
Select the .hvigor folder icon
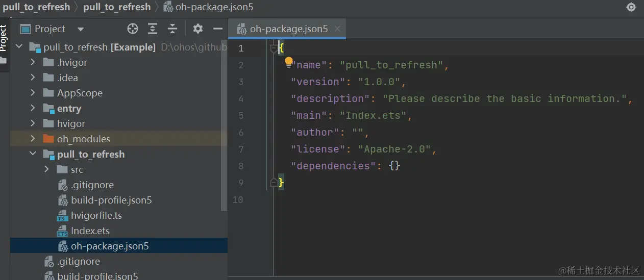48,62
